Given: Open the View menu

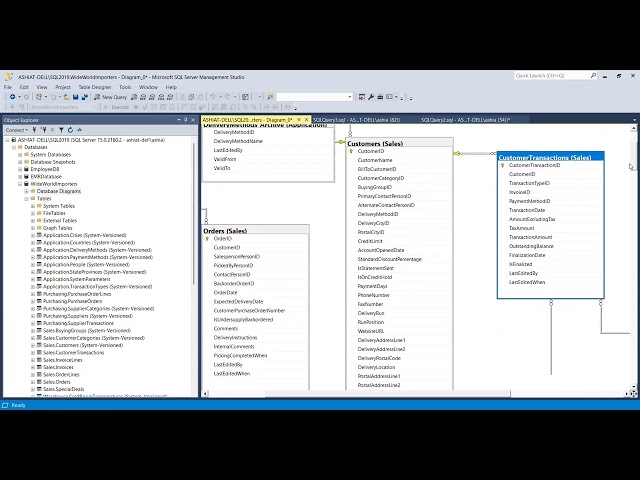Looking at the screenshot, I should coord(42,87).
